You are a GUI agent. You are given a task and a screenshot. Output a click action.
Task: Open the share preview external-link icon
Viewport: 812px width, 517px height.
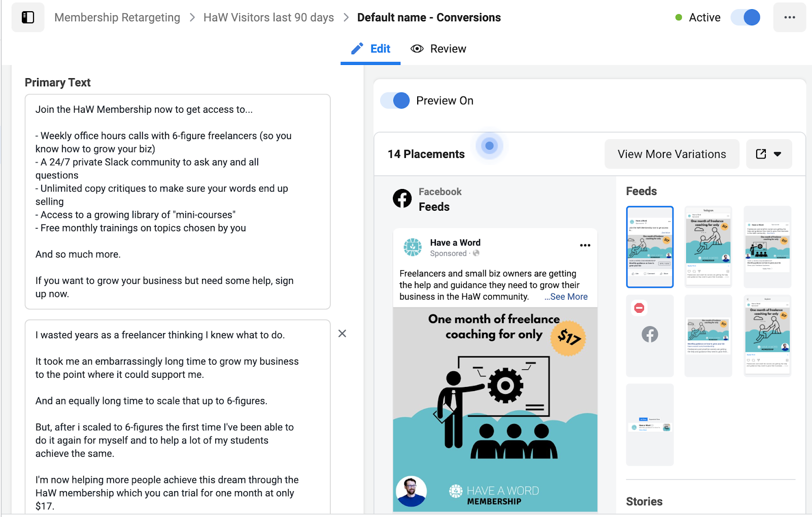pyautogui.click(x=761, y=154)
